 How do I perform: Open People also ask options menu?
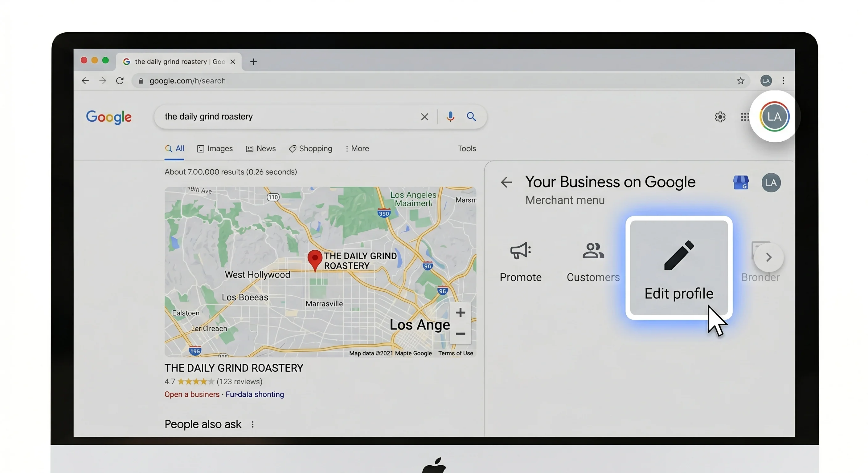pyautogui.click(x=253, y=424)
